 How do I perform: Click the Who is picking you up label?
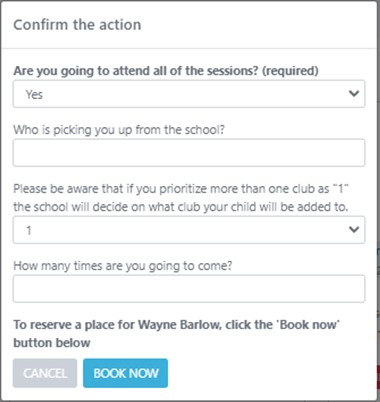[119, 130]
